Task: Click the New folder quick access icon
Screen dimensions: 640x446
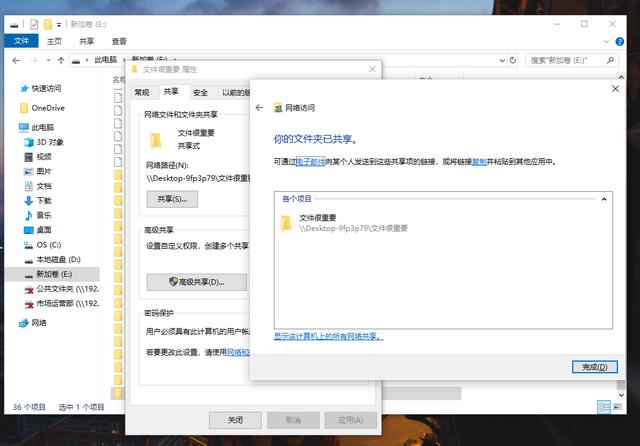Action: 48,25
